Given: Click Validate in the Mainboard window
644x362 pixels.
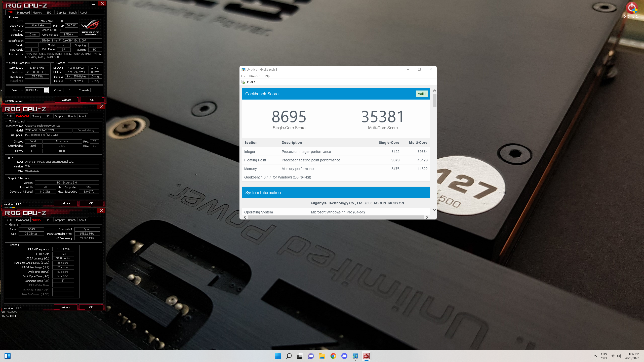Looking at the screenshot, I should point(65,203).
